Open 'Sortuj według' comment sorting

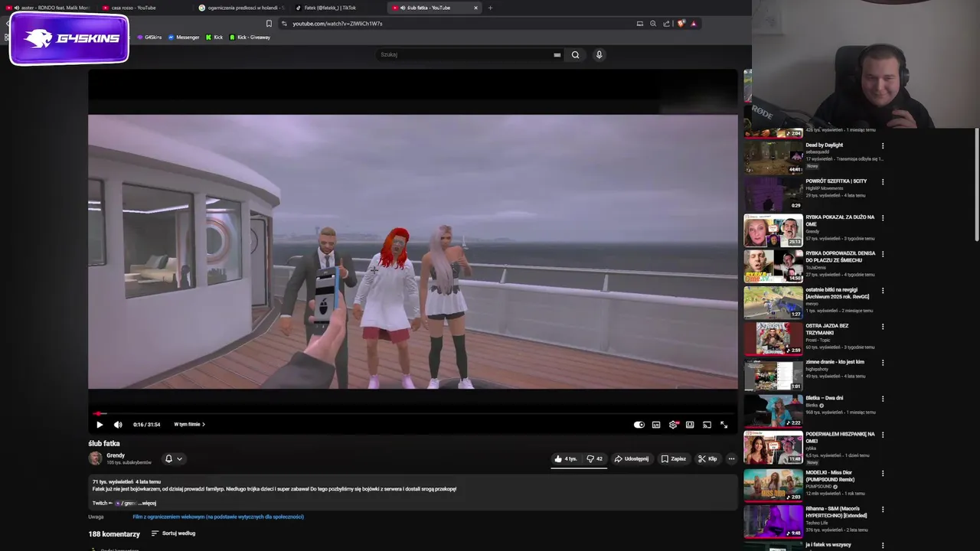(x=173, y=533)
